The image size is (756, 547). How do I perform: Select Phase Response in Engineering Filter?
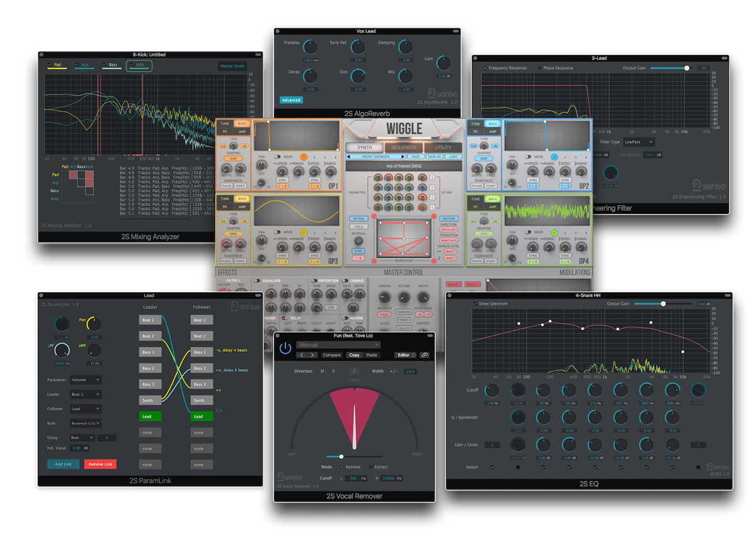[539, 68]
